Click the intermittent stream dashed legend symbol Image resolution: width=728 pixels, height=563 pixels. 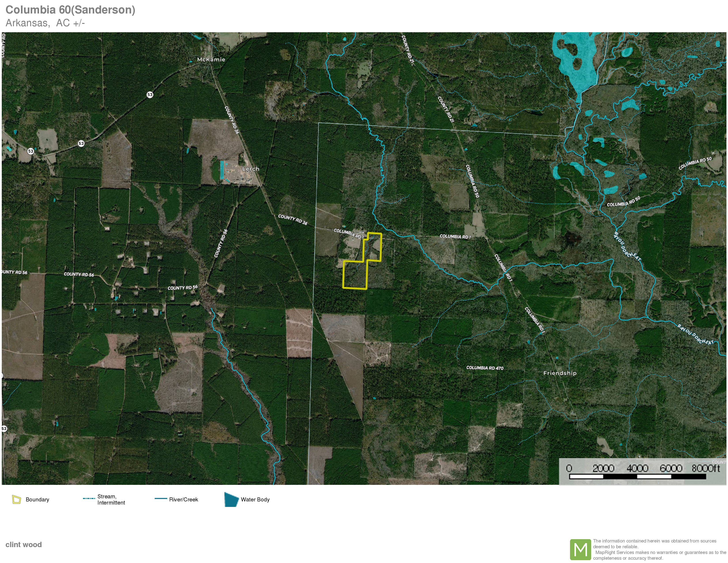(89, 499)
